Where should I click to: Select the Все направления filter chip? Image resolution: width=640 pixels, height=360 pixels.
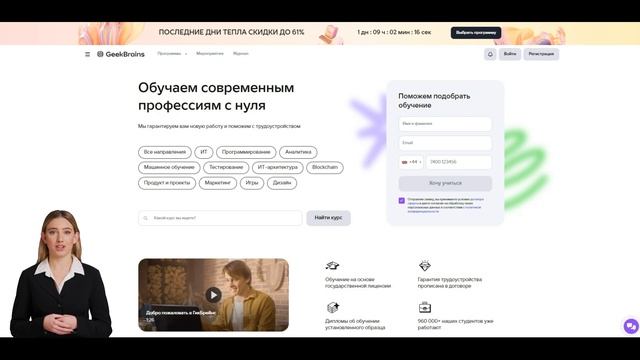(165, 152)
